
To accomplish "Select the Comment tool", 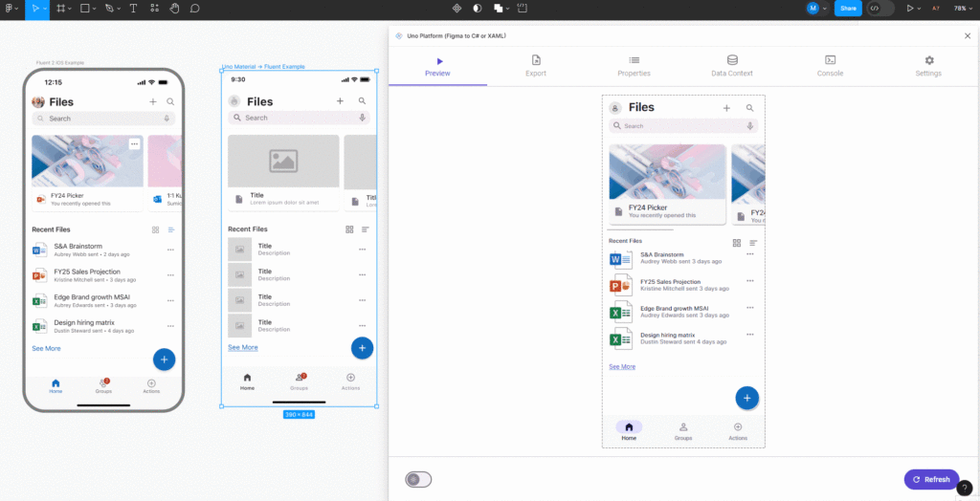I will (x=195, y=8).
